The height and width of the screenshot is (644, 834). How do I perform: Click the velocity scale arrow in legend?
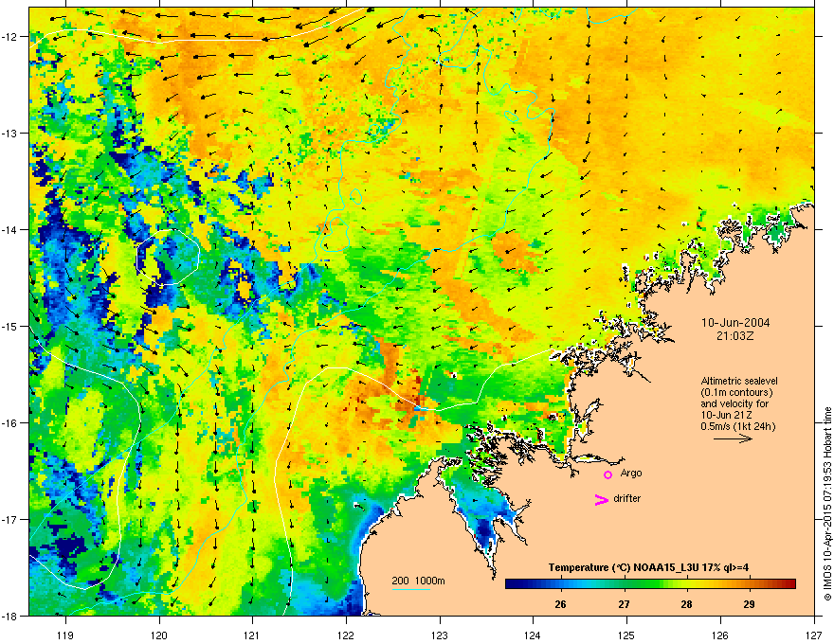point(733,438)
